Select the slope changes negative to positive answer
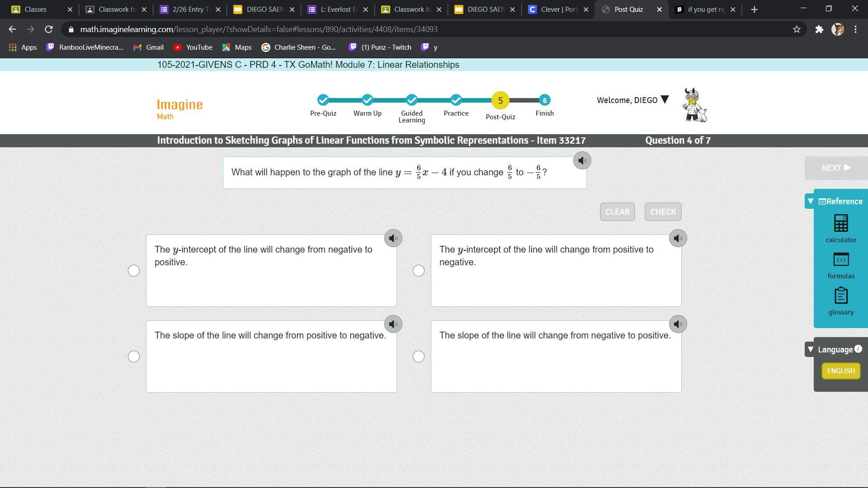 [x=419, y=357]
